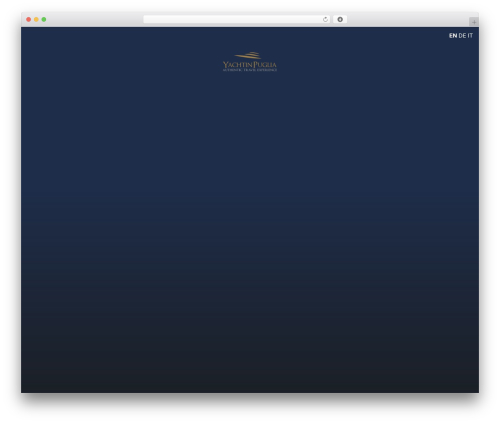Click the browser address bar
This screenshot has height=423, width=500.
point(237,19)
